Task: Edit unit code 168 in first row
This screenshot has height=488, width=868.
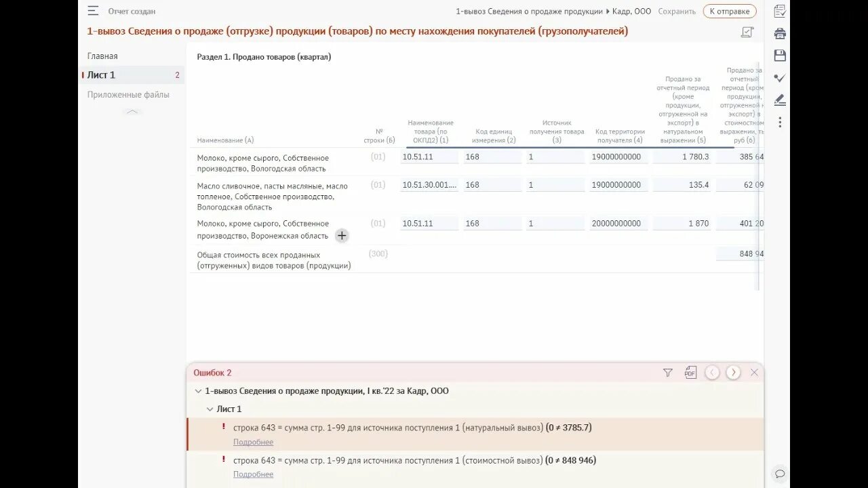Action: pyautogui.click(x=492, y=157)
